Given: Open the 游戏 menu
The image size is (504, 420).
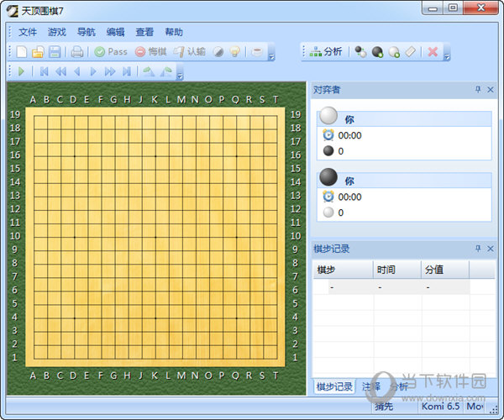Looking at the screenshot, I should [57, 32].
